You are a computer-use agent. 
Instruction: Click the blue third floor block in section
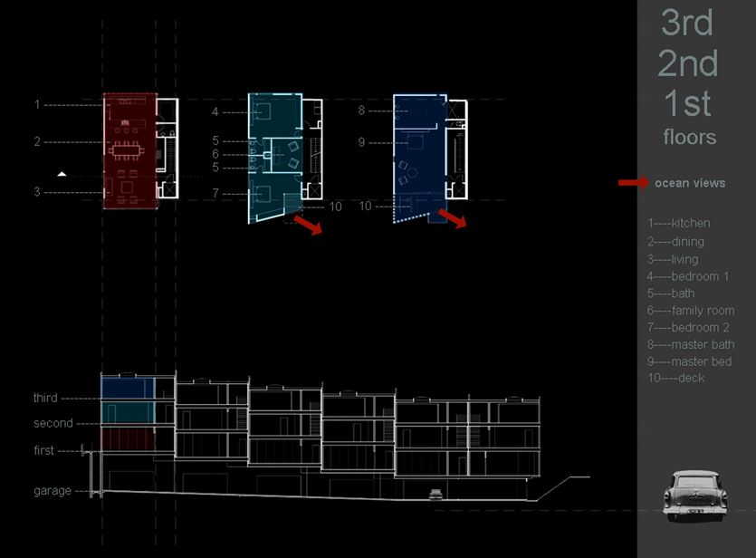[128, 388]
